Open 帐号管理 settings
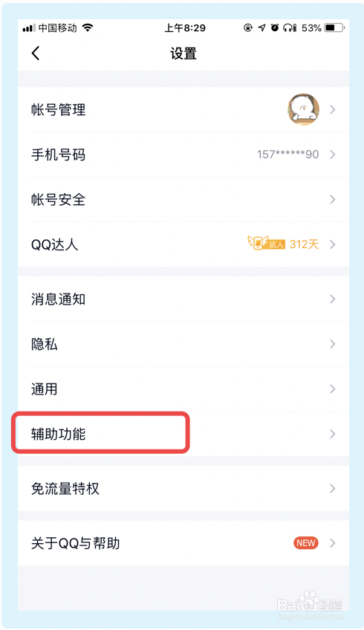364x630 pixels. tap(183, 109)
